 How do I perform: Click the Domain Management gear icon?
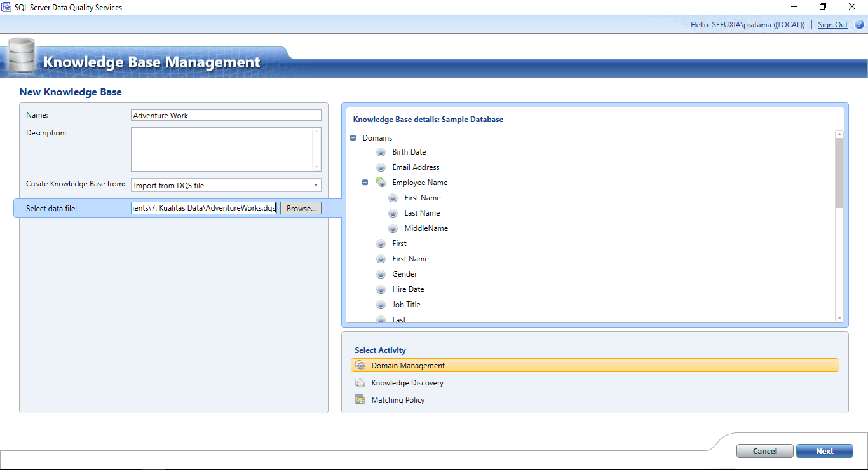360,366
